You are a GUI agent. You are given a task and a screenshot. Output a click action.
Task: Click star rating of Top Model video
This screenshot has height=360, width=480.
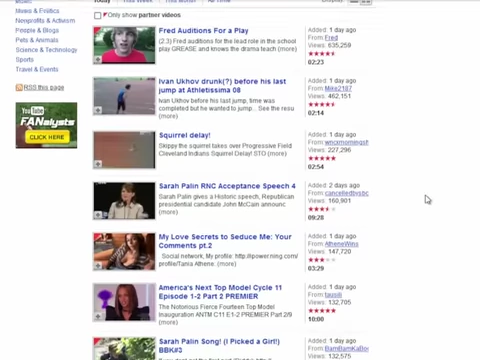click(x=322, y=311)
